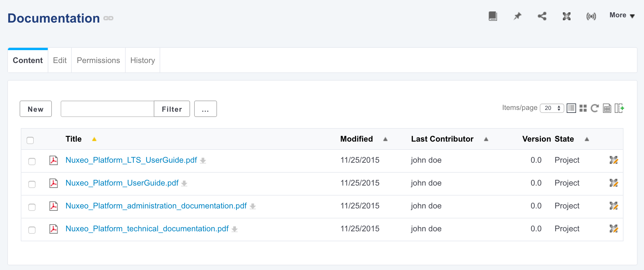
Task: Download administration_documentation.pdf via arrow icon
Action: [253, 206]
